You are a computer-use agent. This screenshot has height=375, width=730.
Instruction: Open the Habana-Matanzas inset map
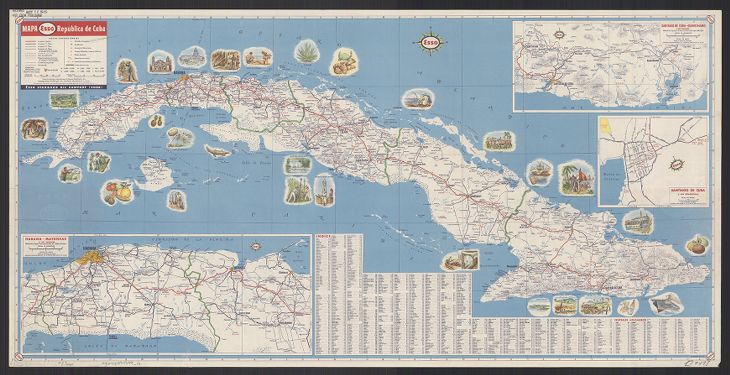pyautogui.click(x=166, y=294)
